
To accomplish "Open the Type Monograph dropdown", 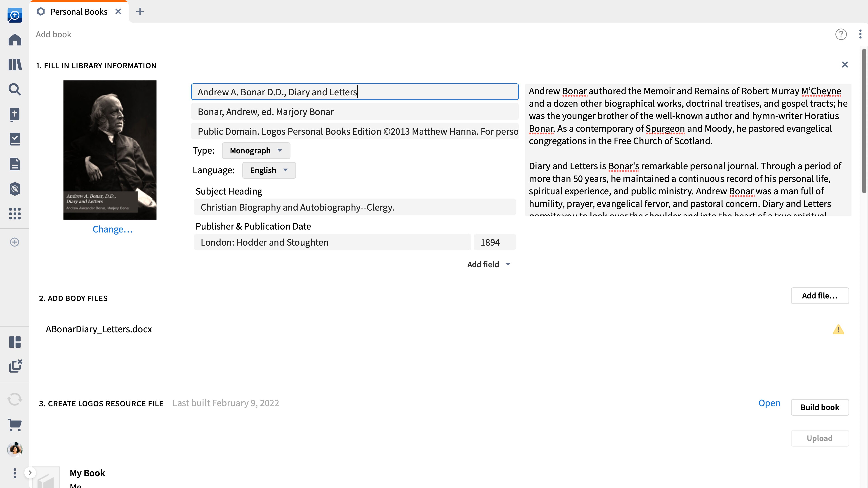I will (x=256, y=150).
